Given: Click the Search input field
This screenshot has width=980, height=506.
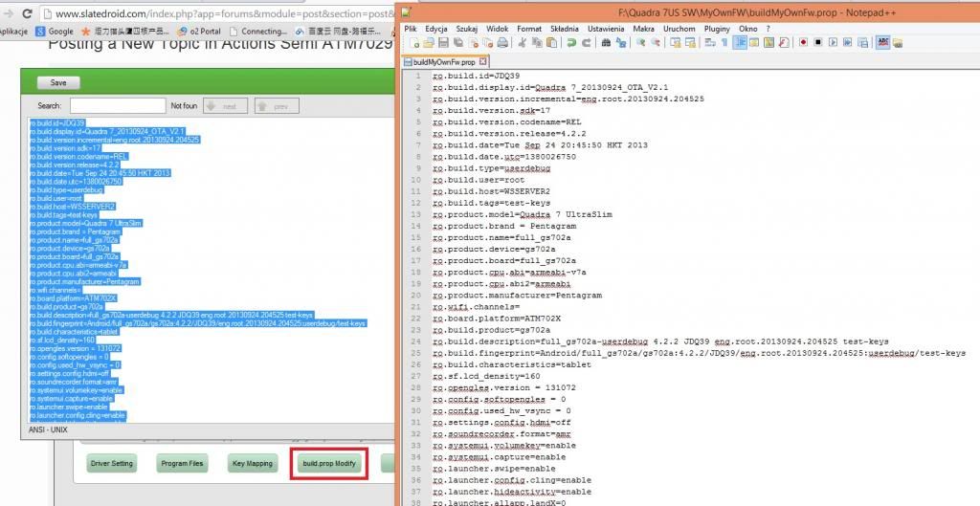Looking at the screenshot, I should (118, 105).
